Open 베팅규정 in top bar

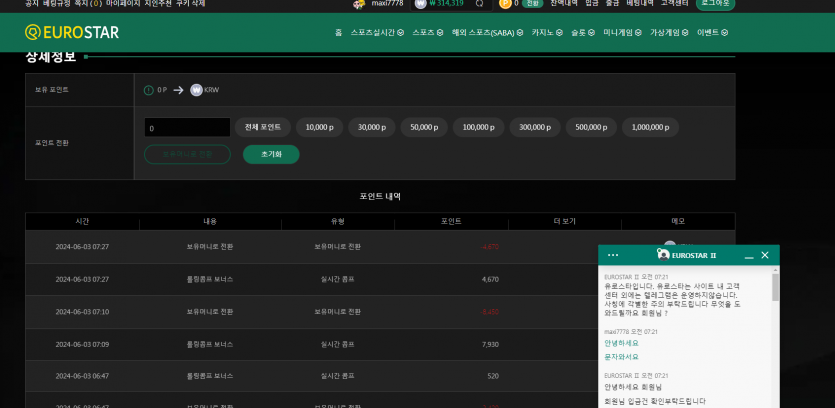[x=56, y=3]
